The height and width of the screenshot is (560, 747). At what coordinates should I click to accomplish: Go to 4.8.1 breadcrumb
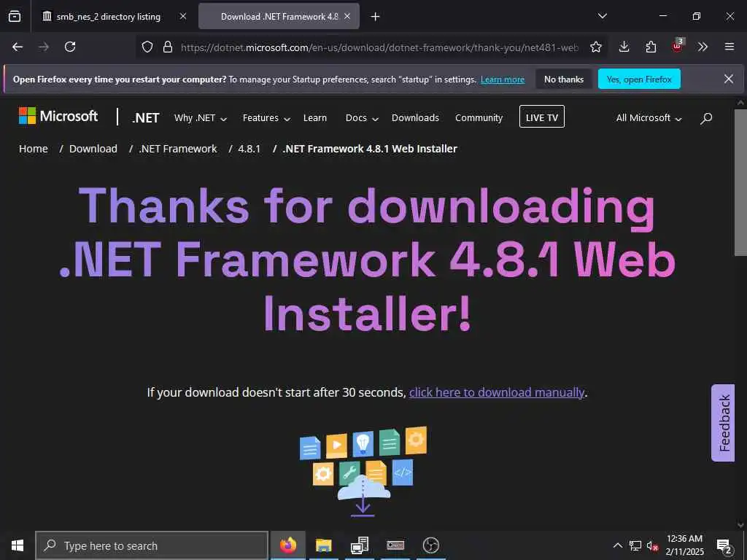pyautogui.click(x=249, y=149)
